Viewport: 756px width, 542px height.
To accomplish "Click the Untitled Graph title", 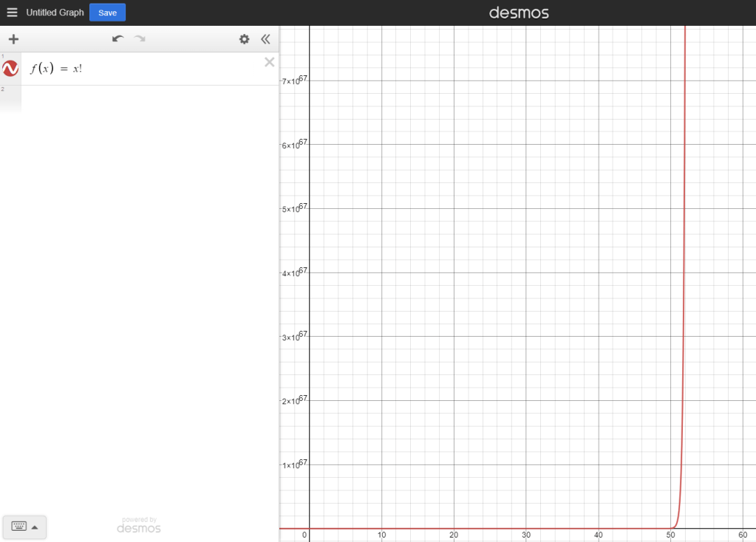I will click(x=55, y=13).
